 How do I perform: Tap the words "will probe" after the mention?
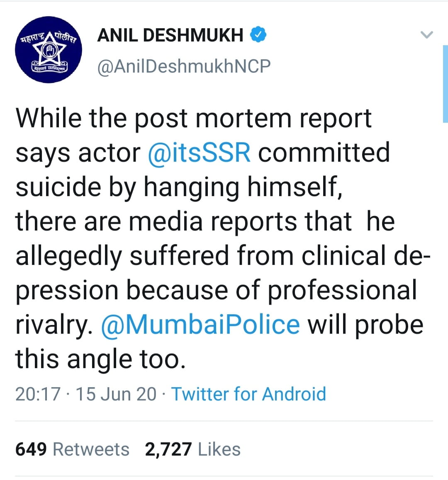point(365,325)
